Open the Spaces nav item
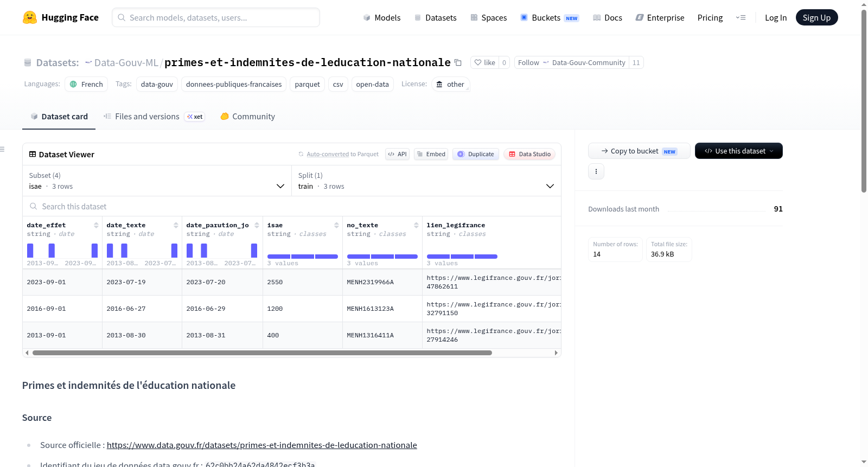This screenshot has height=467, width=868. [x=488, y=17]
